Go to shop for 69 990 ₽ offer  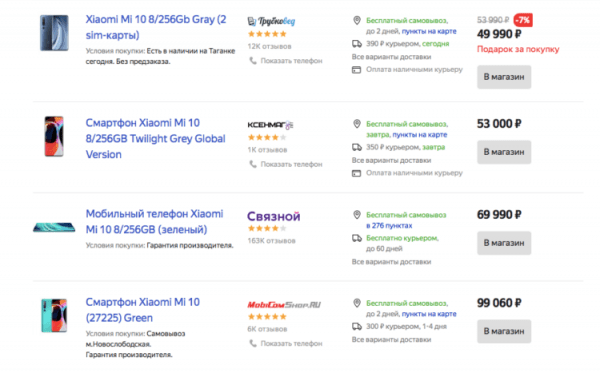click(504, 243)
